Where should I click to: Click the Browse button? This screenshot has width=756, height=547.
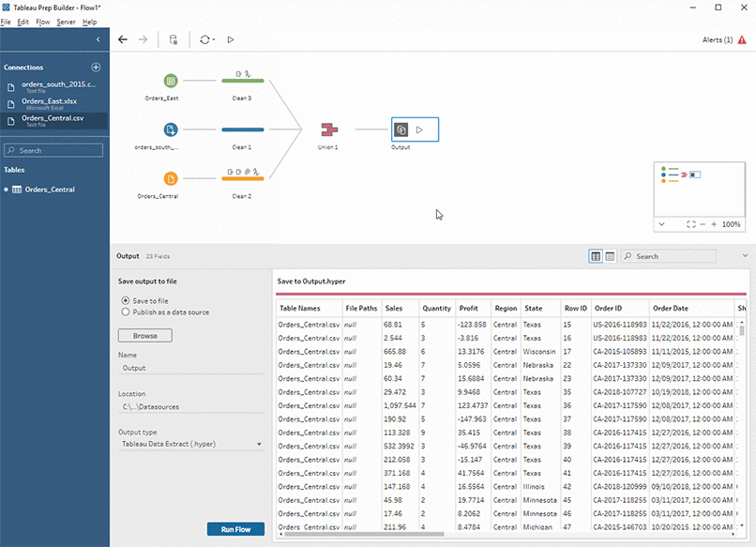(x=144, y=335)
